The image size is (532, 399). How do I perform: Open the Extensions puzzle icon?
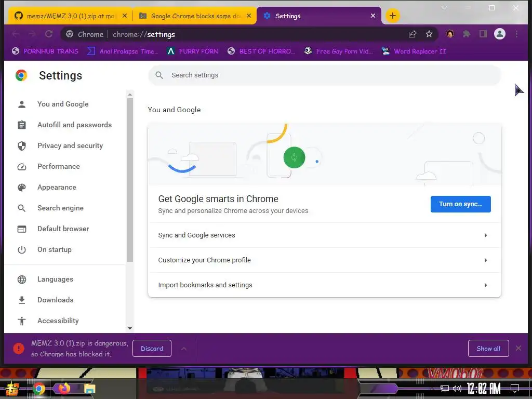[x=467, y=34]
